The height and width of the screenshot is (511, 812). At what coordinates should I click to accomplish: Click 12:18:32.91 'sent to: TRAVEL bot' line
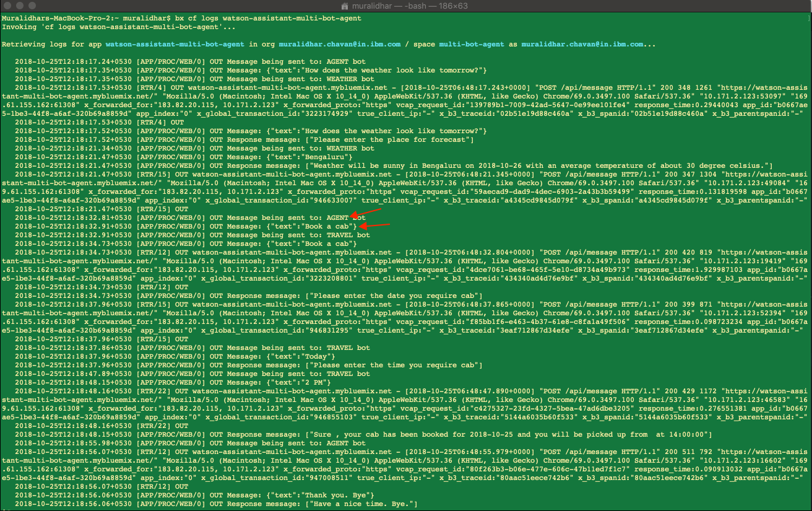point(192,235)
